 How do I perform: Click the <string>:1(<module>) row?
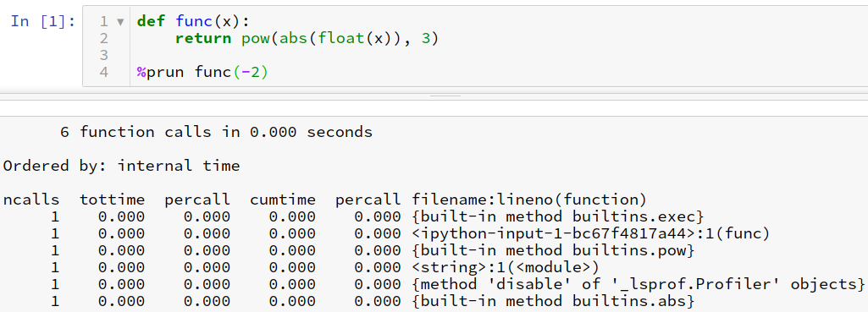434,268
